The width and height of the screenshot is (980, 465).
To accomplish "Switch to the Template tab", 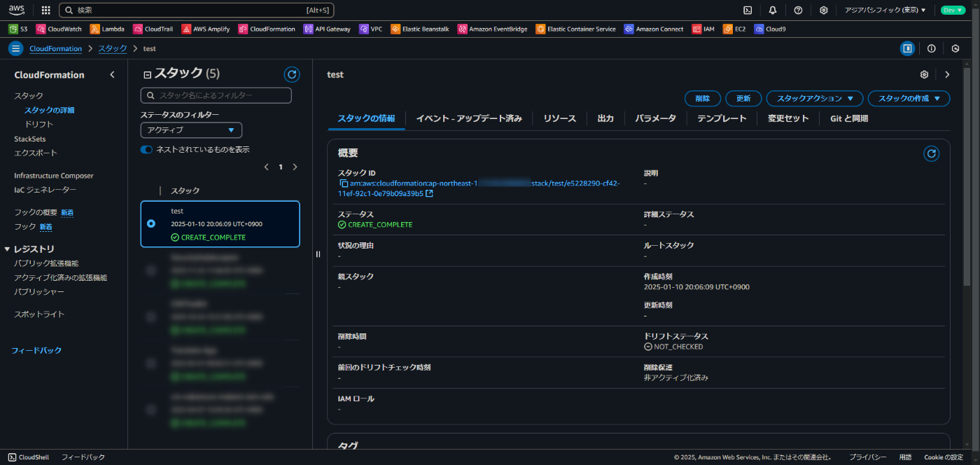I will pos(722,118).
